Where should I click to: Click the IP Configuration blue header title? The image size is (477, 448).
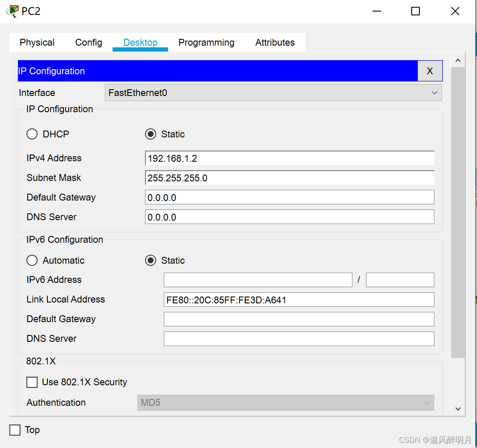(x=51, y=71)
